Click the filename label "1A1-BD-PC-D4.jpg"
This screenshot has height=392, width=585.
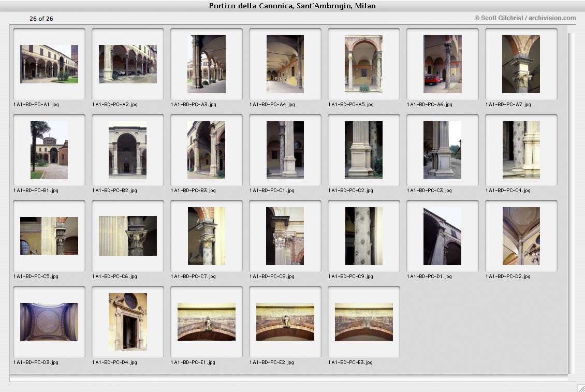(x=114, y=362)
